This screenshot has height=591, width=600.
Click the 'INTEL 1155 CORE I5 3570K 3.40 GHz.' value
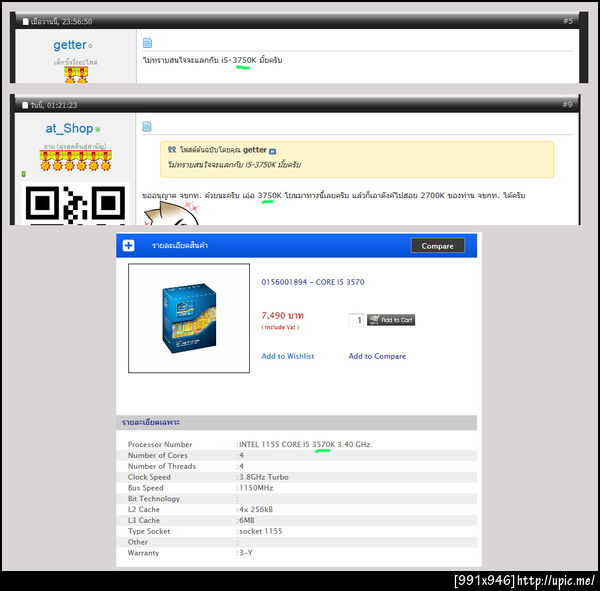[305, 444]
